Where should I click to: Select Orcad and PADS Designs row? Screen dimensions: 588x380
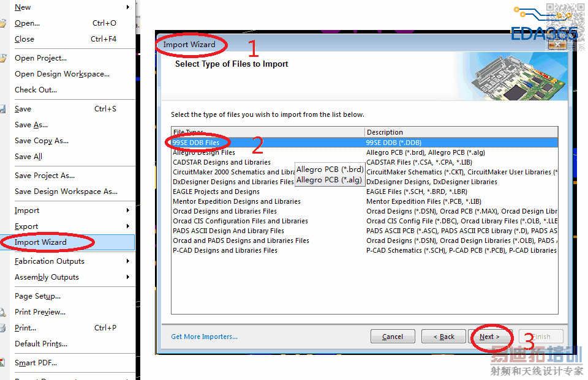pos(364,240)
